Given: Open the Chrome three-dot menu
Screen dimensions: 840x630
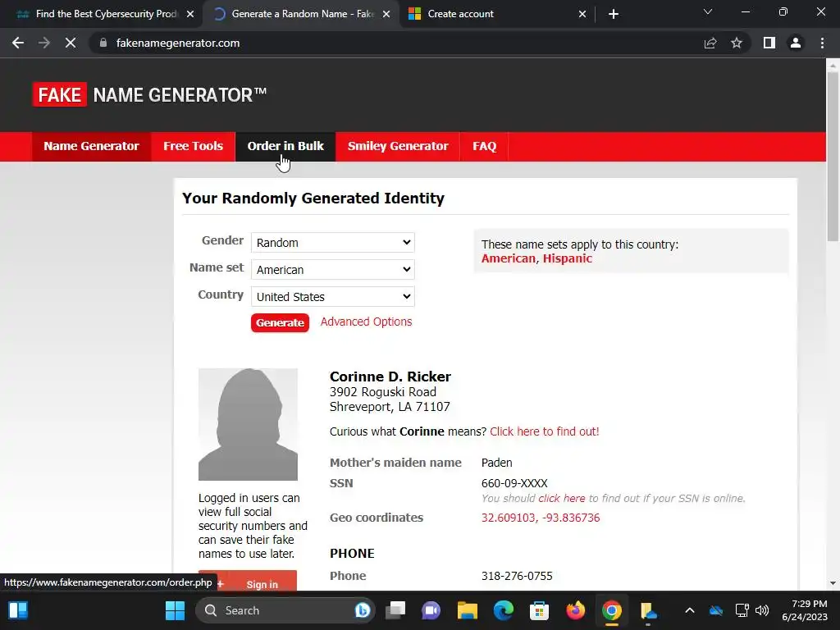Looking at the screenshot, I should 822,43.
